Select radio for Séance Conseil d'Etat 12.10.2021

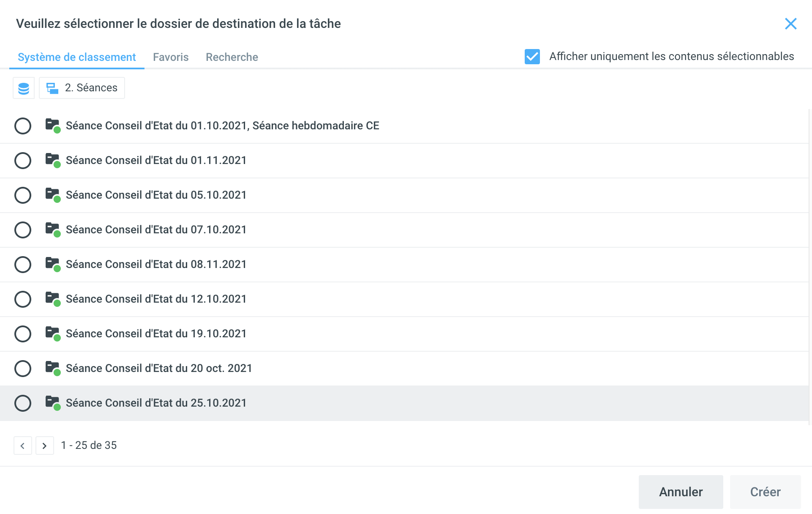click(23, 299)
